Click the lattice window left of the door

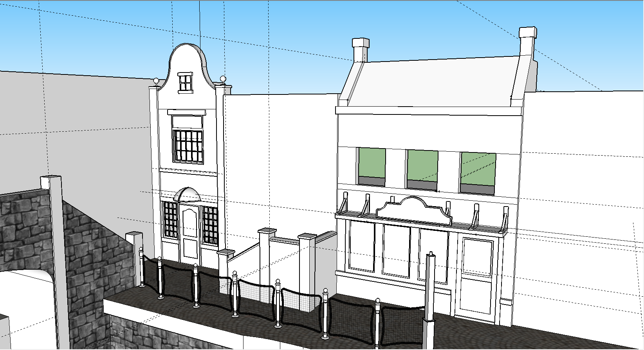171,219
